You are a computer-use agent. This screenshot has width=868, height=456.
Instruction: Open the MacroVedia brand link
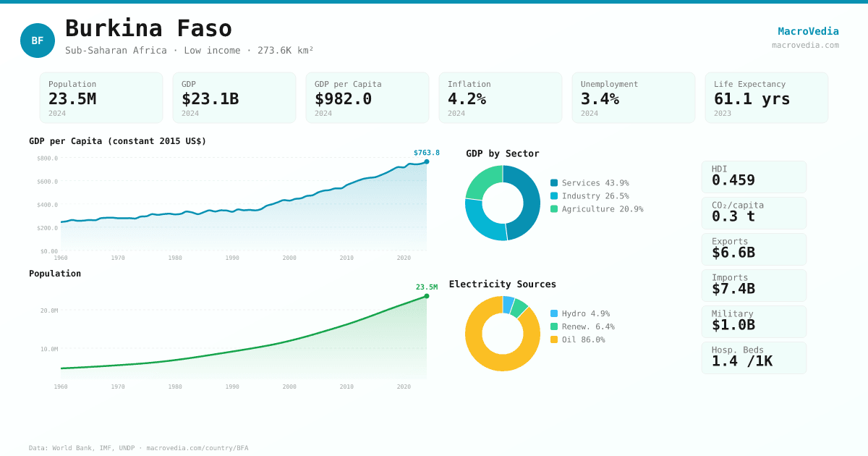tap(808, 31)
